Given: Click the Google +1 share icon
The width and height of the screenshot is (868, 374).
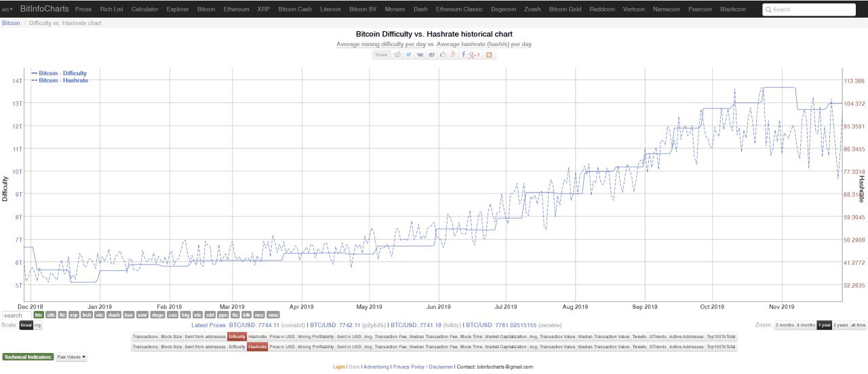Looking at the screenshot, I should (475, 54).
